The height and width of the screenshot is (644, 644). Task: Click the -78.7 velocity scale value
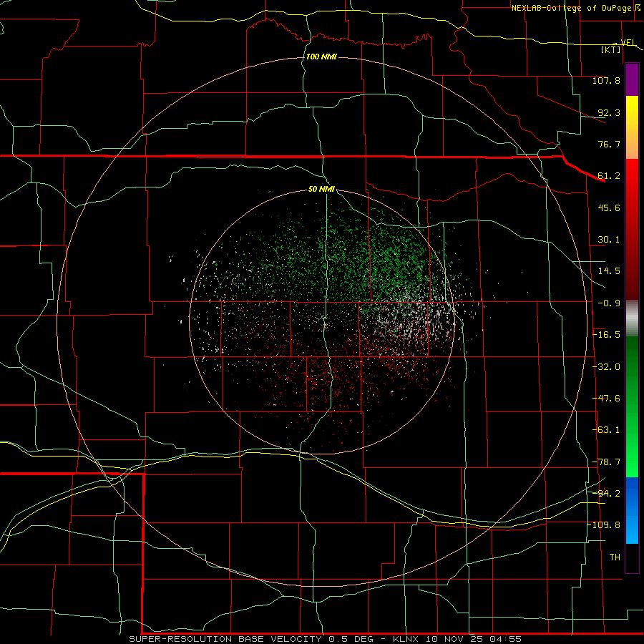(x=606, y=462)
